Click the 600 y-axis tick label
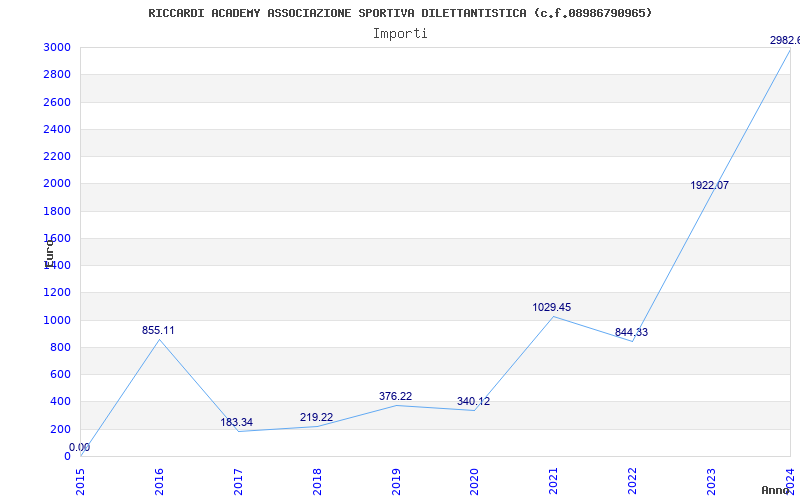The height and width of the screenshot is (500, 800). 60,374
